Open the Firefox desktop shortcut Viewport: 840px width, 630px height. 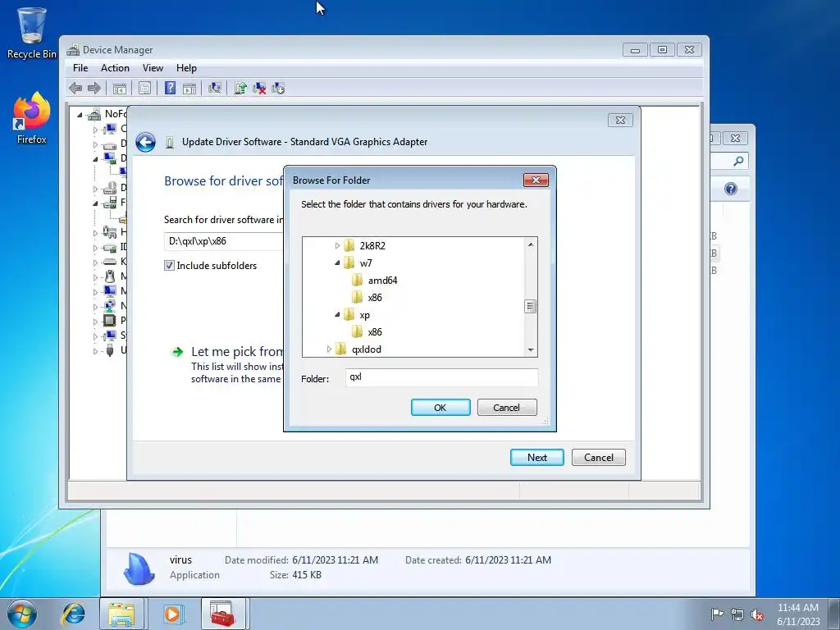pos(31,118)
